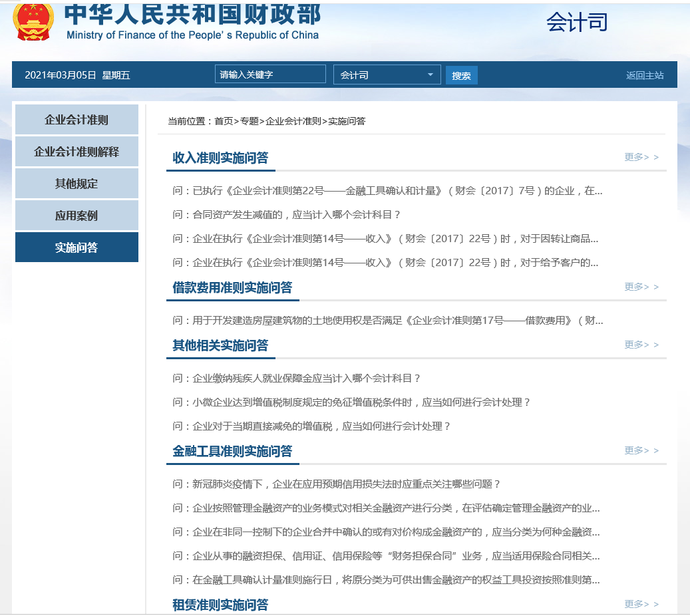View 更多 for 收入准则实施问答
The image size is (690, 616).
point(641,157)
